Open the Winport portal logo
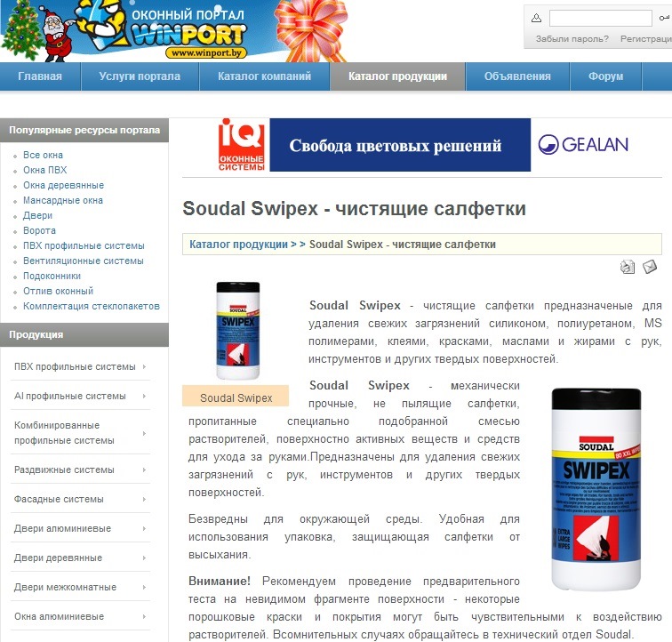The height and width of the screenshot is (642, 672). point(188,34)
